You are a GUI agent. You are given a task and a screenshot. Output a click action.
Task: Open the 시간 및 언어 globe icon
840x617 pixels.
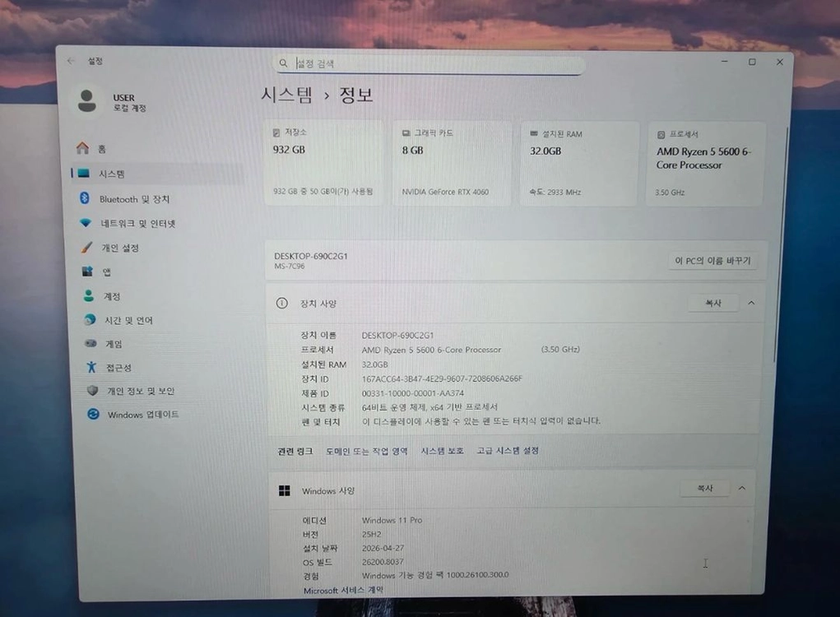(90, 319)
